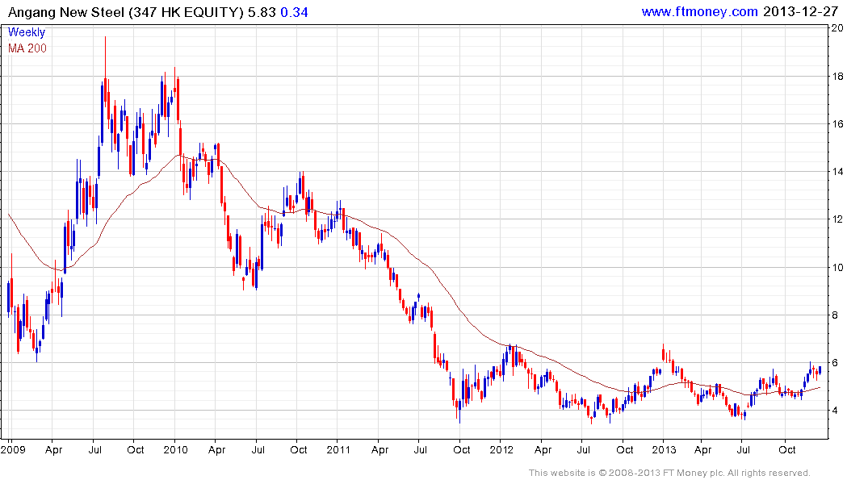The width and height of the screenshot is (868, 484).
Task: Click the 2013 time axis label
Action: (x=664, y=449)
